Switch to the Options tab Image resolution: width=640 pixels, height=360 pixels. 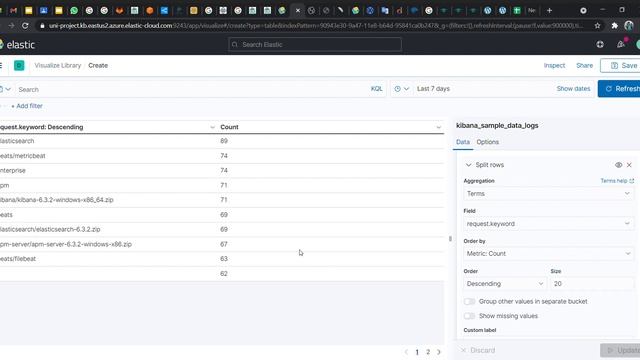tap(487, 142)
